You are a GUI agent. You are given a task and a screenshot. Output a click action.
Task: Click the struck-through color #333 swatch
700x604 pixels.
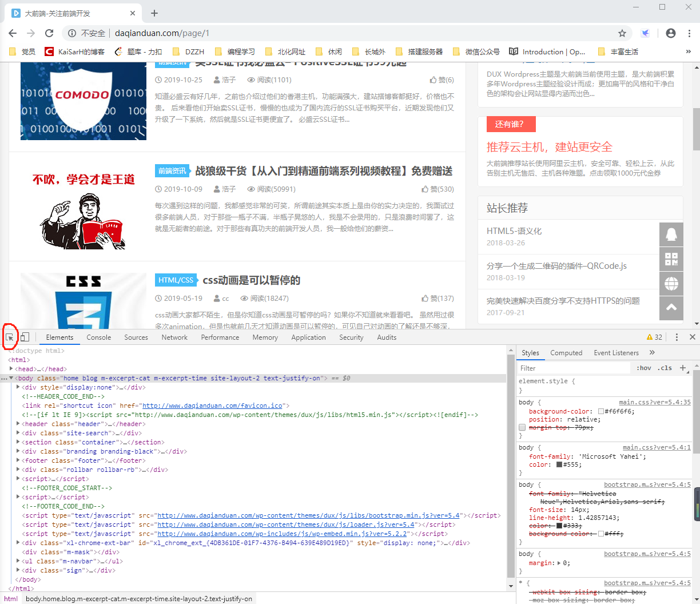coord(559,526)
